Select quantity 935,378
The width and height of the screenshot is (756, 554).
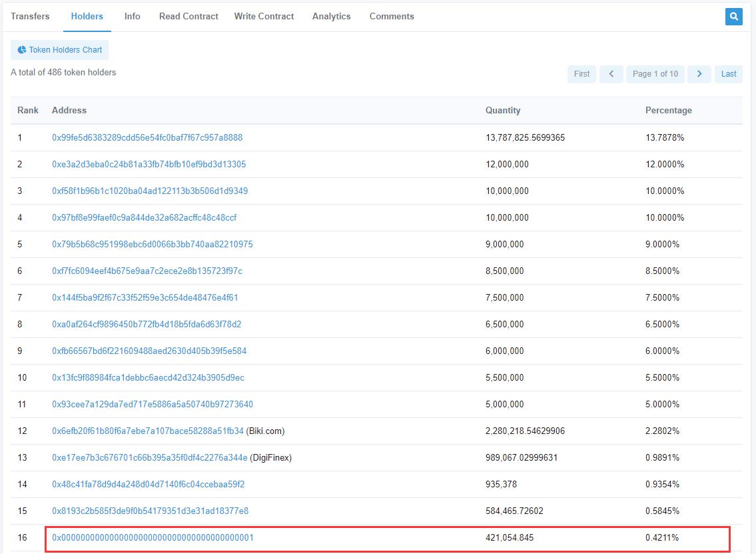(502, 484)
